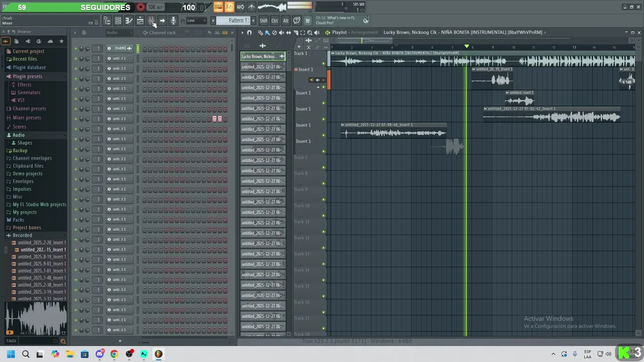Click Channel rack step sequencer view icon
Image resolution: width=644 pixels, height=362 pixels.
pos(224,33)
